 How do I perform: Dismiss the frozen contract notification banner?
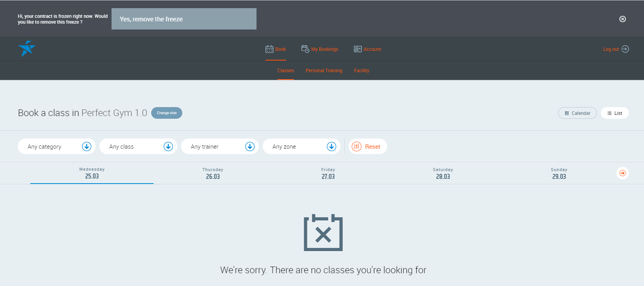(x=622, y=19)
